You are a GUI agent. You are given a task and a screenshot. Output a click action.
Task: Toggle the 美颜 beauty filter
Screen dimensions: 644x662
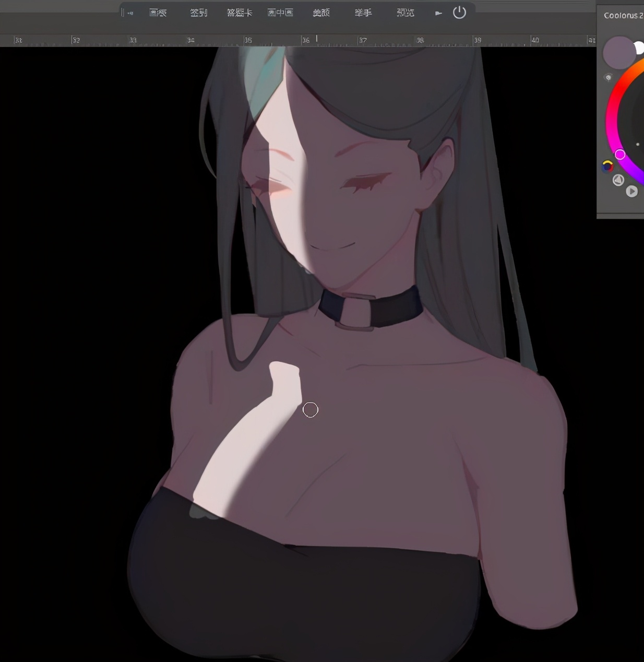coord(321,13)
